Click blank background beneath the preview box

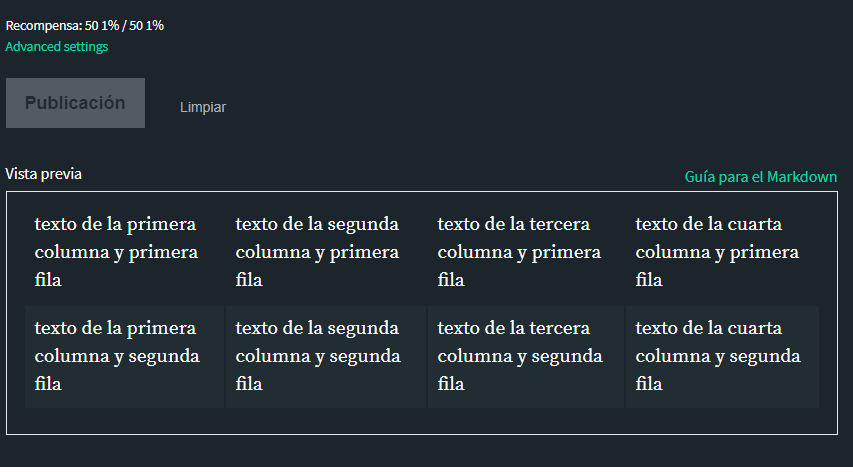(x=422, y=451)
